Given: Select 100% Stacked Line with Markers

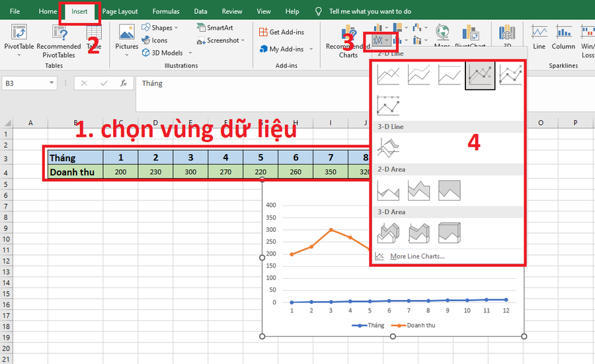Looking at the screenshot, I should tap(388, 105).
